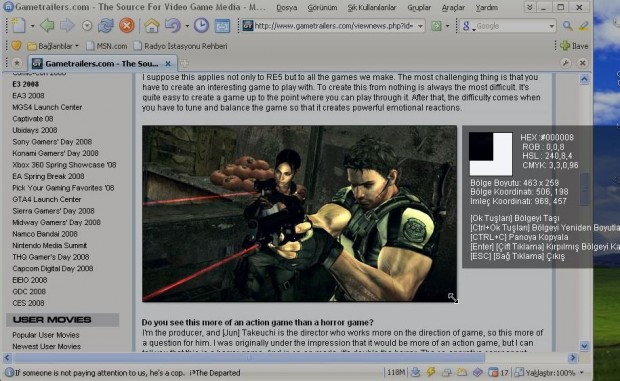Viewport: 620px width, 381px height.
Task: Expand the Go button dropdown arrow
Action: pyautogui.click(x=447, y=26)
